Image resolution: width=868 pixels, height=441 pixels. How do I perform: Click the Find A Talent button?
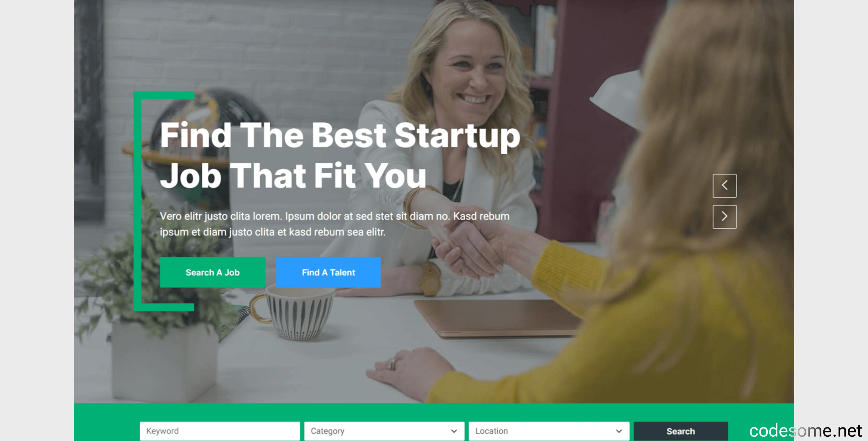328,272
